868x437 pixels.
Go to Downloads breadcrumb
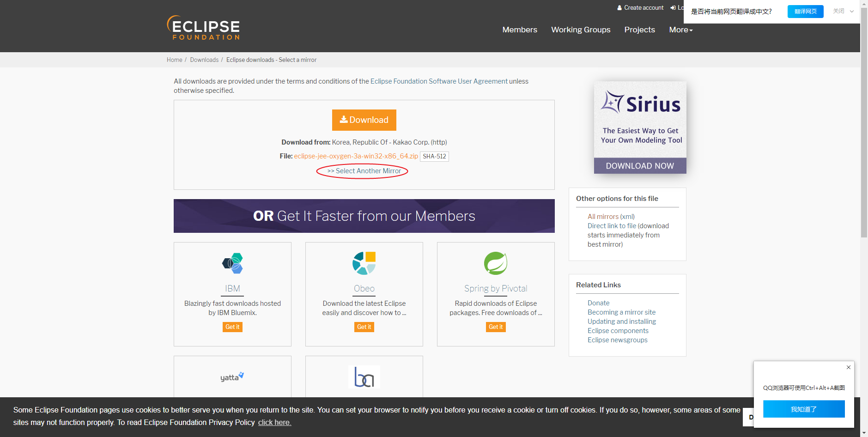(204, 60)
